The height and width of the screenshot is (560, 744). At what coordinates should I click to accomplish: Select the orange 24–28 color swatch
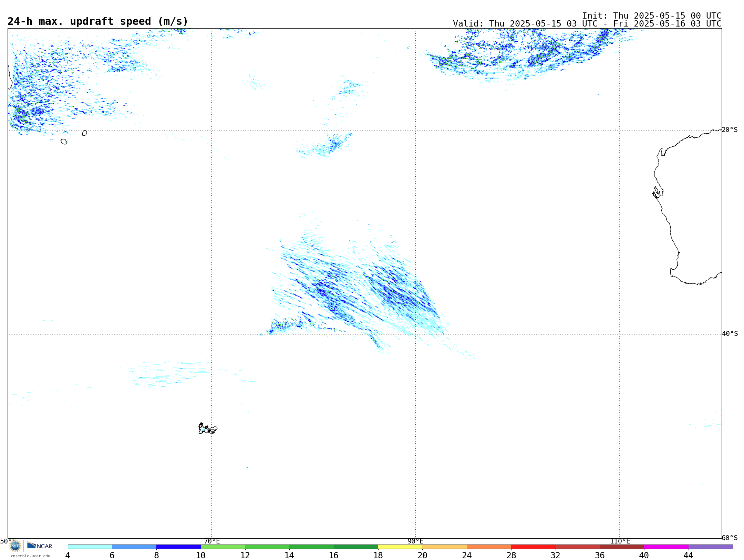(489, 547)
